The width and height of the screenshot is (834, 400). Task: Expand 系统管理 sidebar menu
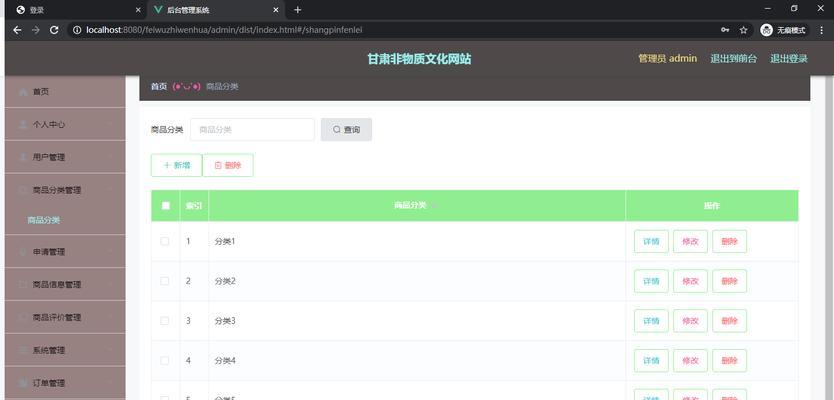(65, 351)
